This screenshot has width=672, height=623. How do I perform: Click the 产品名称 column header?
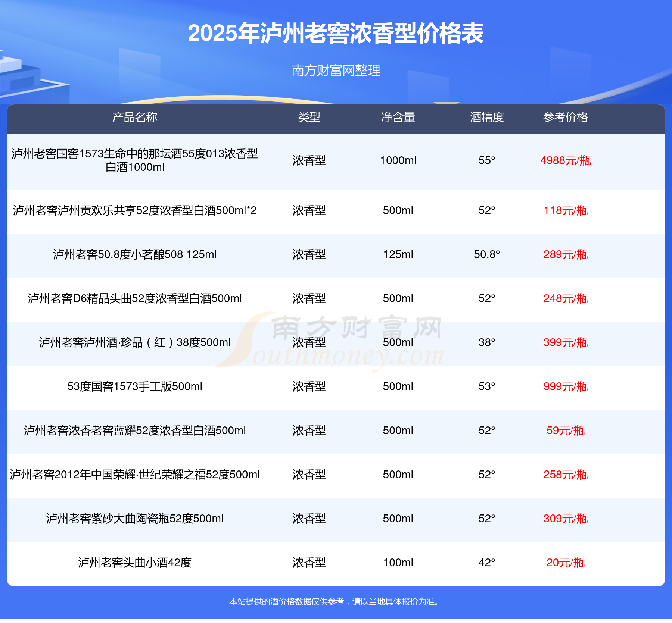[135, 117]
